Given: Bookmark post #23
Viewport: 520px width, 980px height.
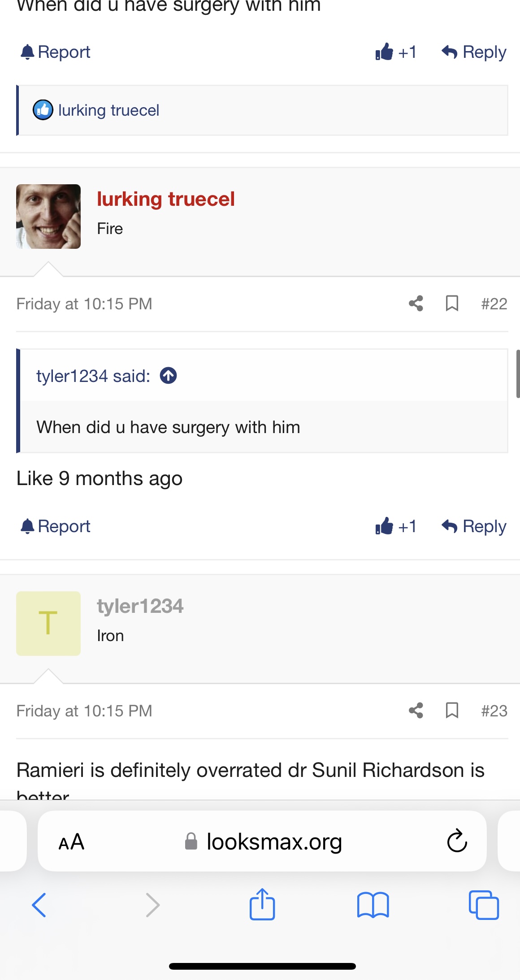Looking at the screenshot, I should pyautogui.click(x=452, y=711).
